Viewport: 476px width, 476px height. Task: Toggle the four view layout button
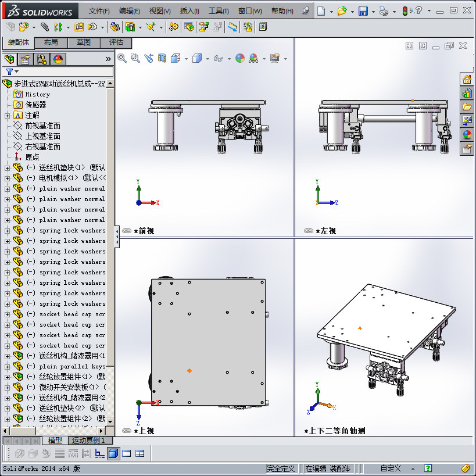pos(140,453)
